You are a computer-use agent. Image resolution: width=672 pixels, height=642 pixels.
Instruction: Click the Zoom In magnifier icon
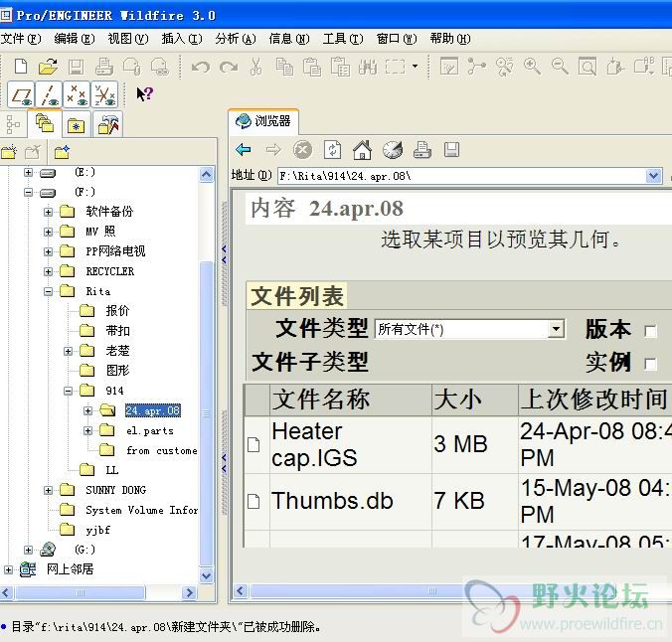[532, 67]
